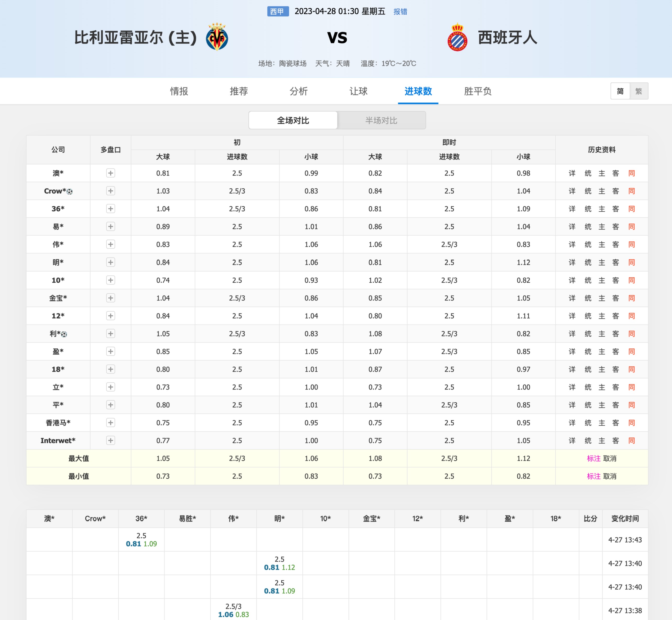
Task: Expand multi-handicap plus for 18* row
Action: pos(110,369)
